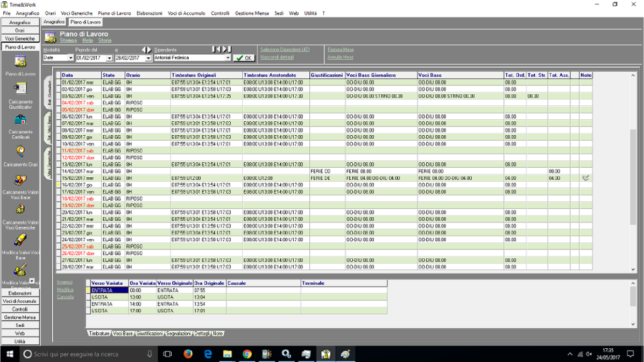Switch to the Giustificazioni bottom tab

tap(150, 333)
